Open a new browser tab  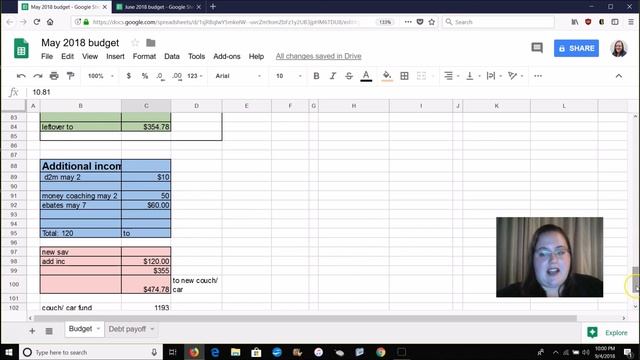[x=213, y=7]
